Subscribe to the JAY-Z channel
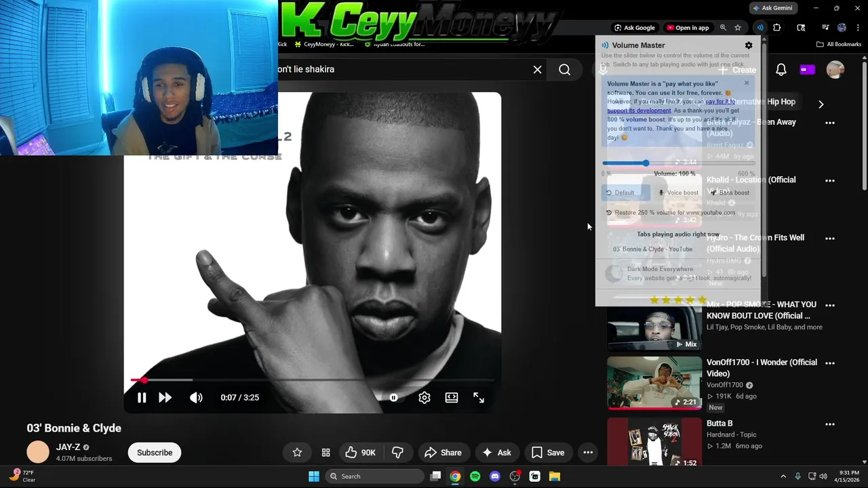Image resolution: width=868 pixels, height=488 pixels. click(x=155, y=453)
